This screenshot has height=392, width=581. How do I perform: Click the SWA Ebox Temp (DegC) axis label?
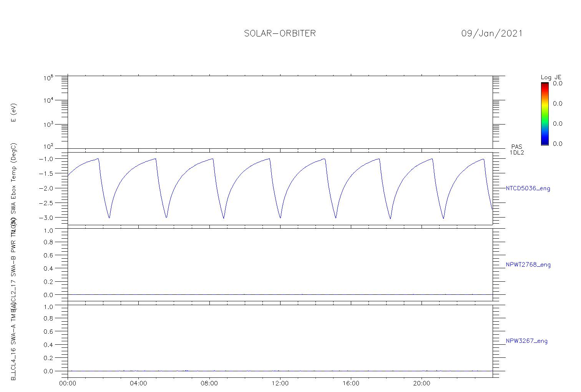(x=13, y=178)
